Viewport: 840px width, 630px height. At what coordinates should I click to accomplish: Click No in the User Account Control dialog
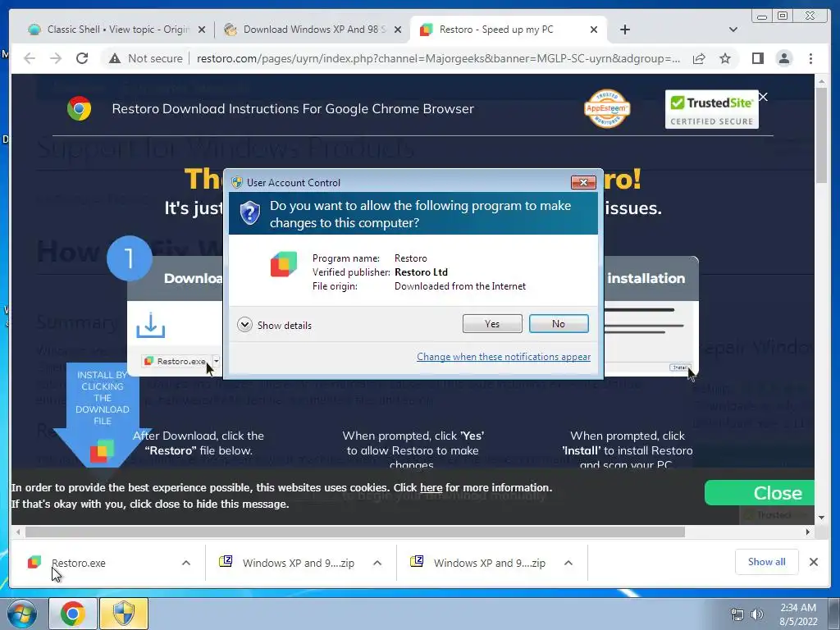click(x=558, y=323)
